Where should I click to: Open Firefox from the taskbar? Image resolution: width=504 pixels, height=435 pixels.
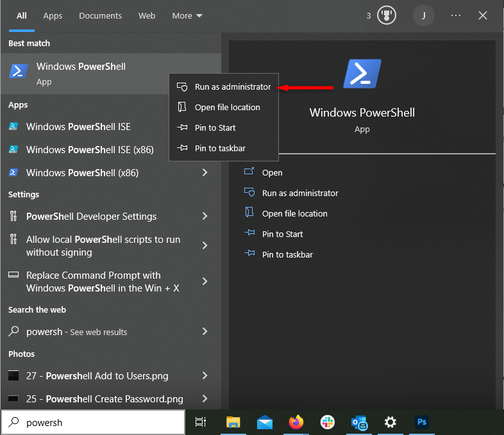[296, 422]
